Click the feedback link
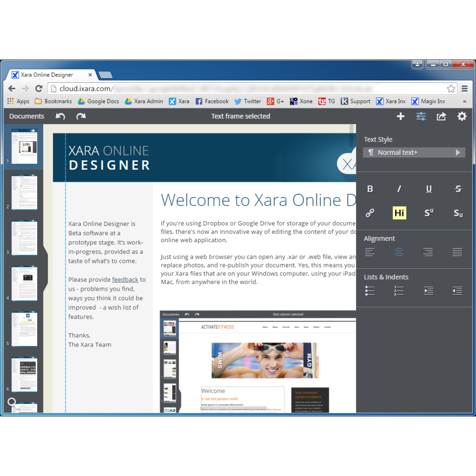Screen dimensions: 476x476 125,280
